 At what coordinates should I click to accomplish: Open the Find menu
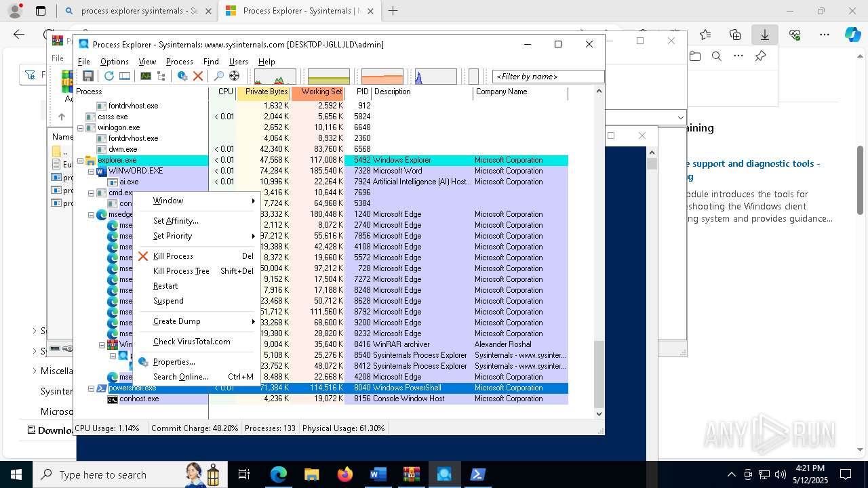click(211, 62)
